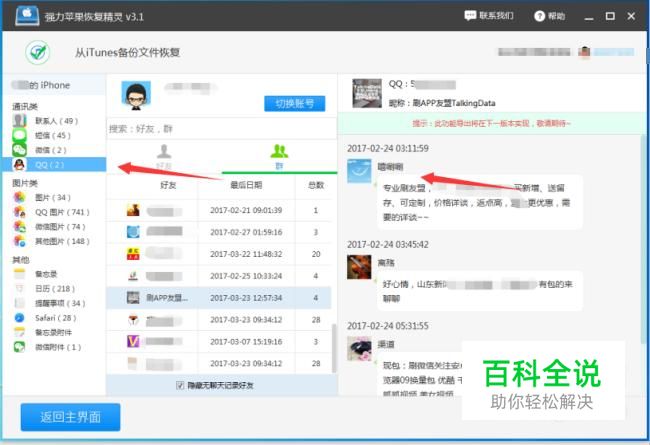
Task: Open the 微信附件 (1) category
Action: pyautogui.click(x=48, y=347)
